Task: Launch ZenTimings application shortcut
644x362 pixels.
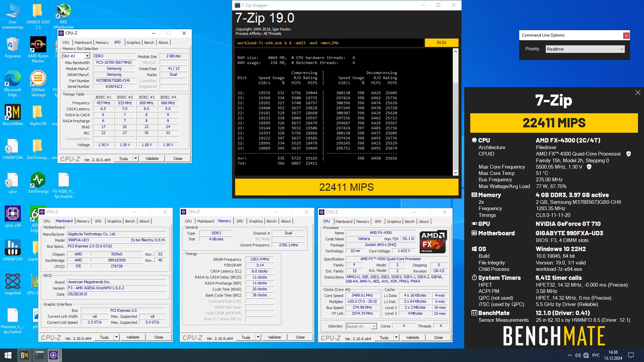Action: point(38,183)
